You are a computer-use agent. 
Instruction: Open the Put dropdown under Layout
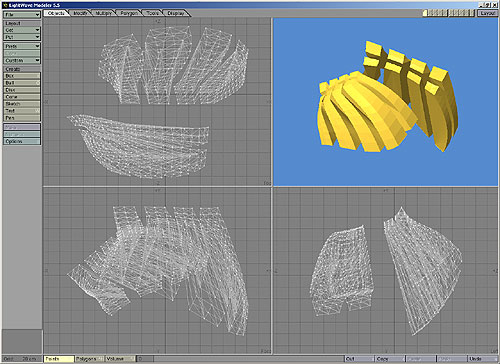click(22, 37)
